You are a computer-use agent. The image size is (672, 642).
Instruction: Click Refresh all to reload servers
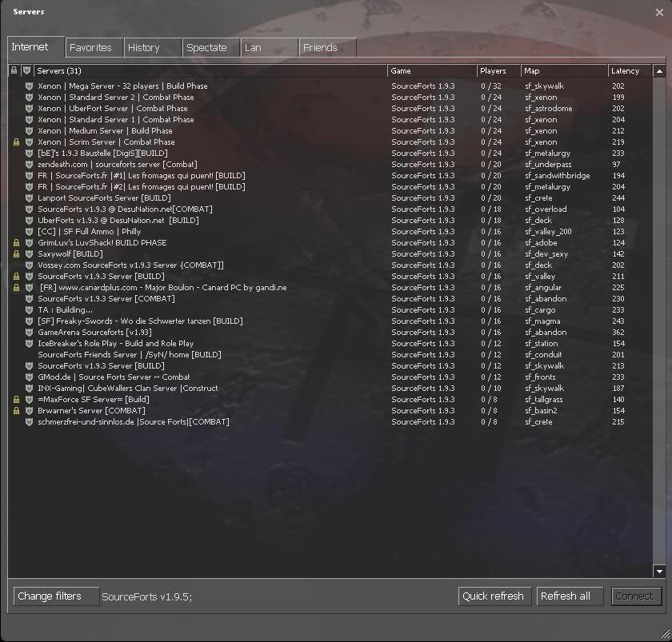(566, 596)
